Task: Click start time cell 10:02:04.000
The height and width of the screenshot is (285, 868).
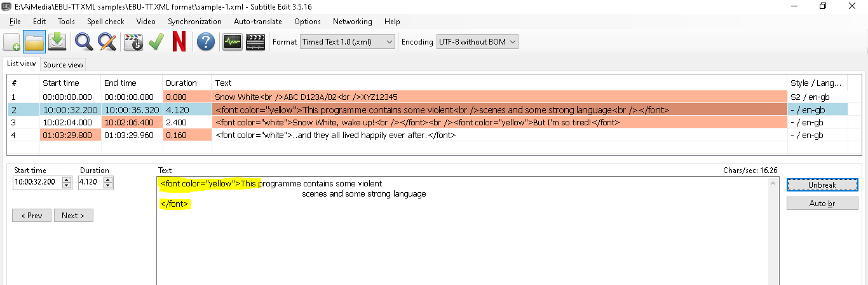Action: click(69, 122)
